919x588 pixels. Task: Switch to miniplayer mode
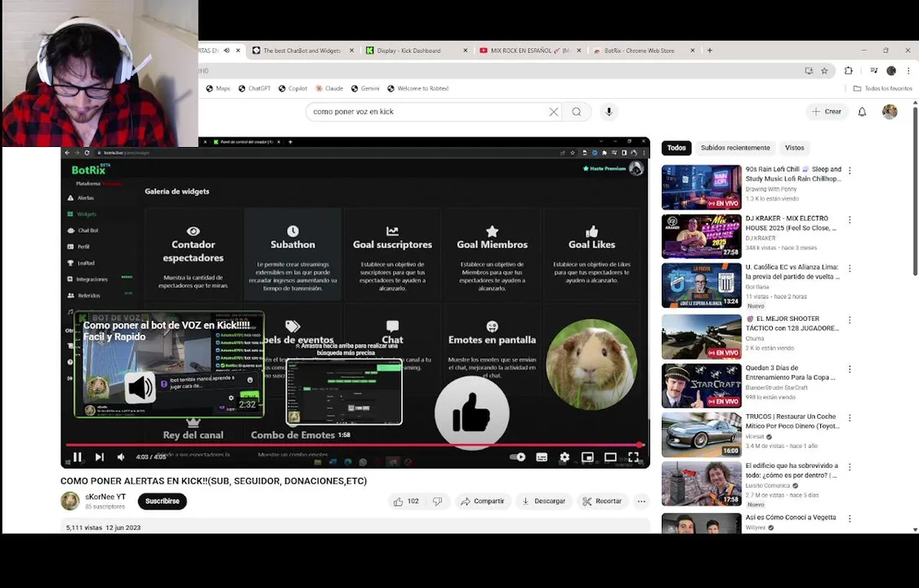587,457
